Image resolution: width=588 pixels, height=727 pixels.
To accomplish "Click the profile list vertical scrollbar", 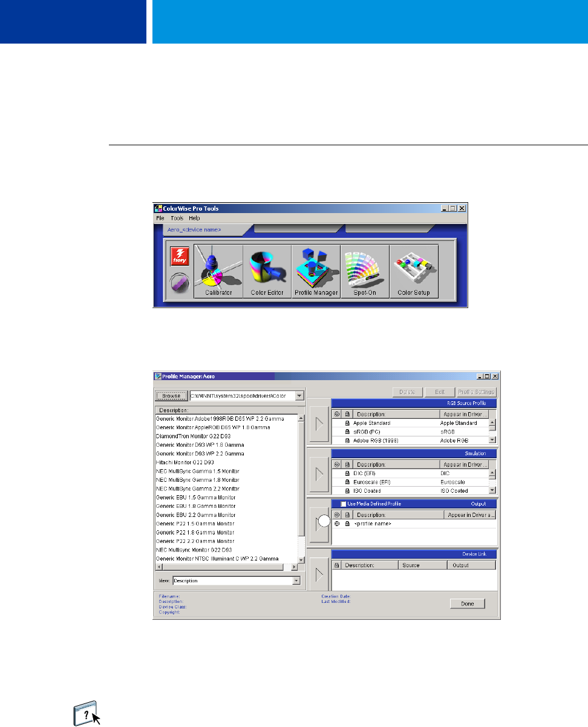I will point(302,489).
